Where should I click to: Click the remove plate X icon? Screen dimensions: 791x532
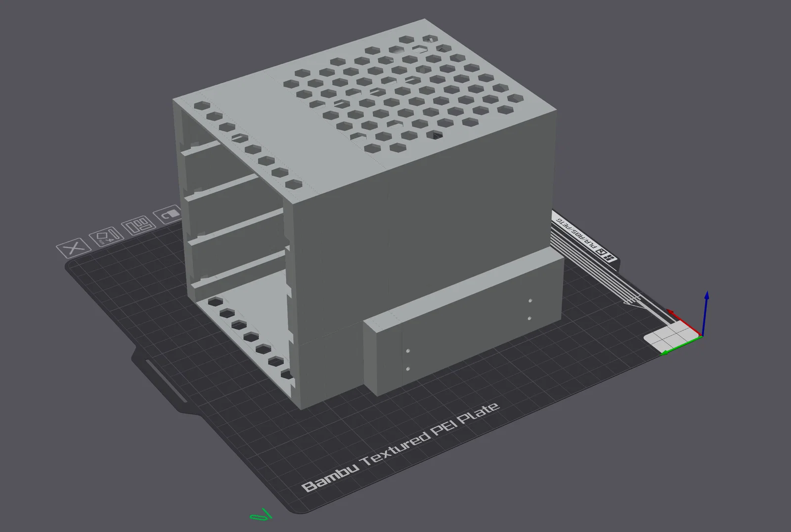(x=74, y=247)
